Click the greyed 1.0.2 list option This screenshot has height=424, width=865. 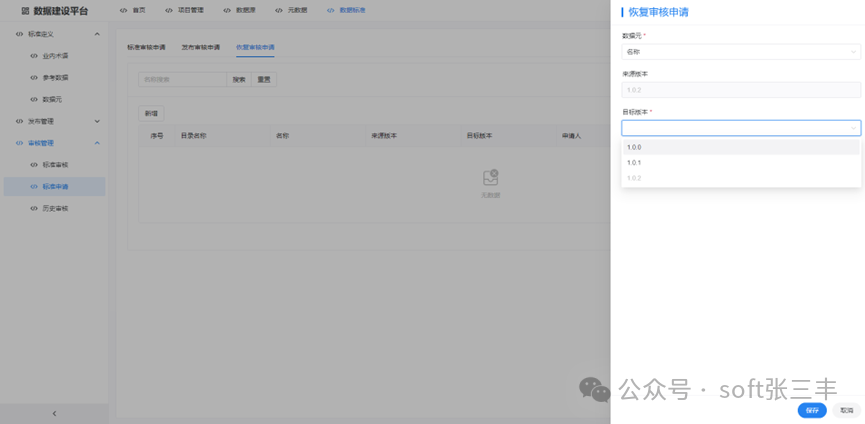tap(741, 178)
